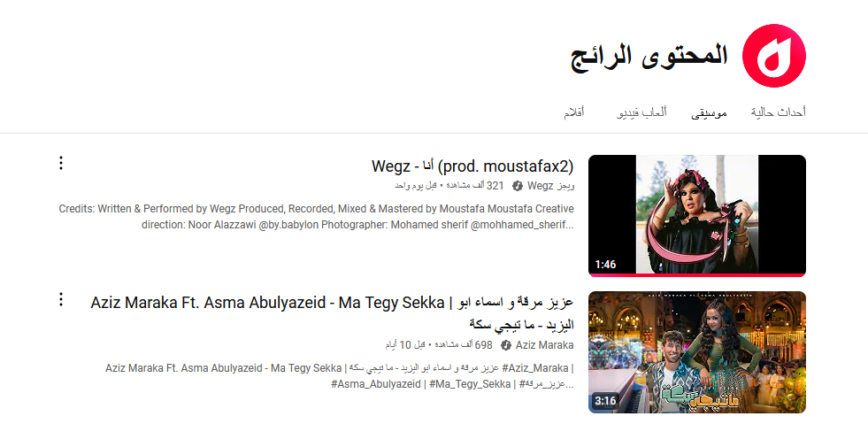Image resolution: width=868 pixels, height=424 pixels.
Task: Go to the أفلام tab
Action: point(573,112)
